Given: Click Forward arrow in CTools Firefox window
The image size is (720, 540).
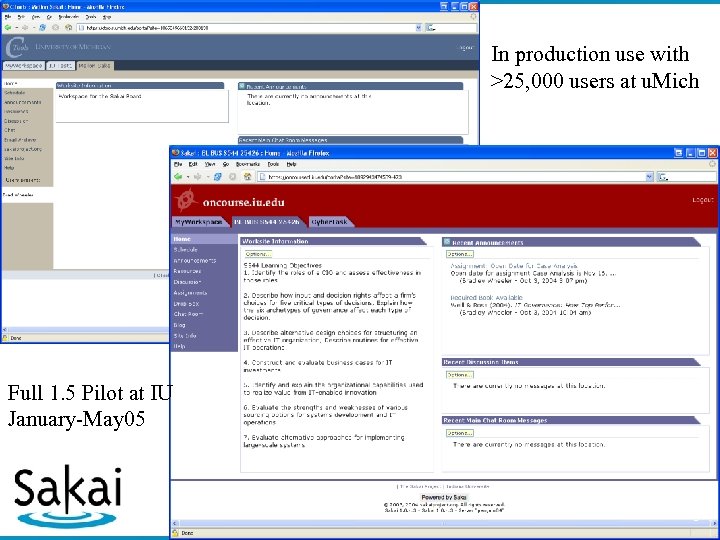Looking at the screenshot, I should (x=25, y=28).
